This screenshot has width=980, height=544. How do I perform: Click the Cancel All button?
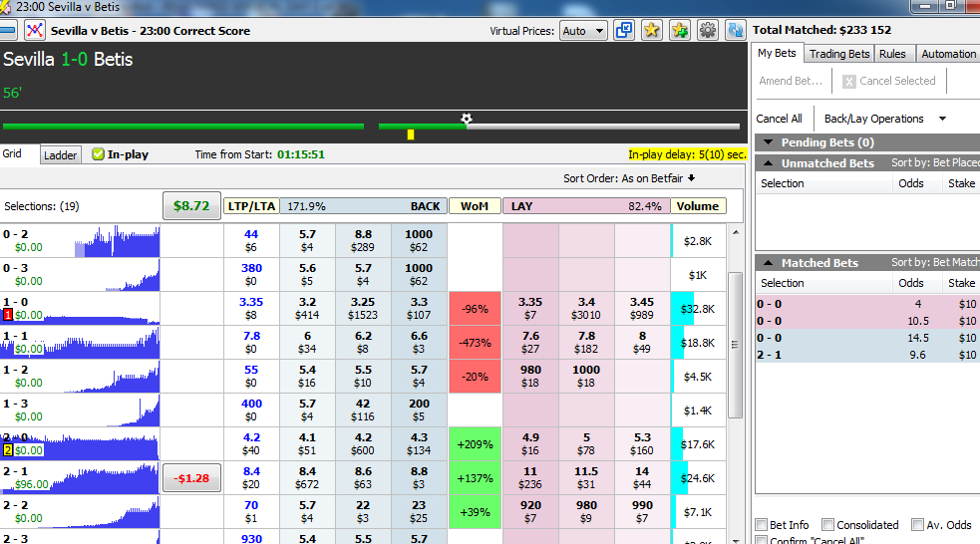(780, 119)
